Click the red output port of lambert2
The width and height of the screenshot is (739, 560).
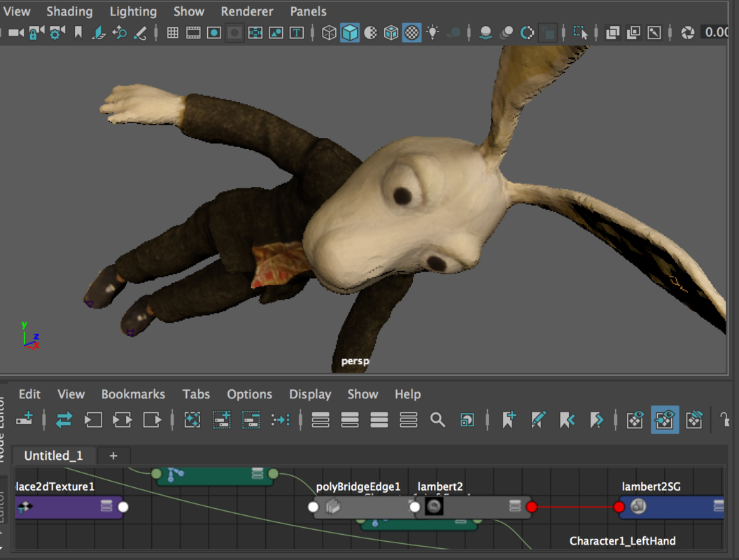(x=532, y=507)
